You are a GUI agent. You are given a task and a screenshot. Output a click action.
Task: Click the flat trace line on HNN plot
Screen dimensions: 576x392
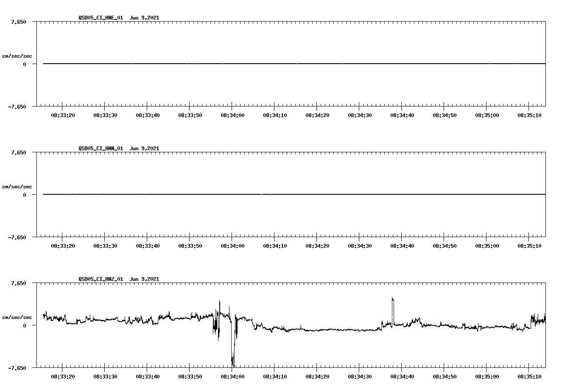coord(294,194)
